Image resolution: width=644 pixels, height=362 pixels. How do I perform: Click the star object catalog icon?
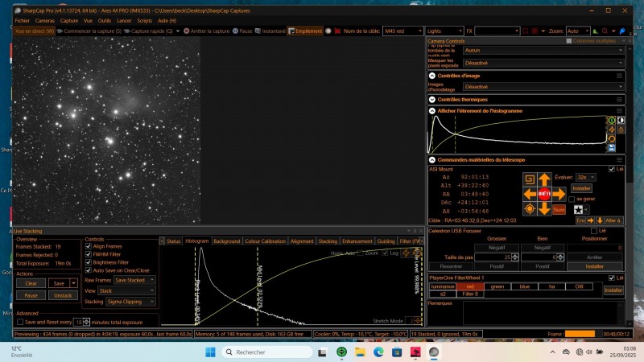578,210
